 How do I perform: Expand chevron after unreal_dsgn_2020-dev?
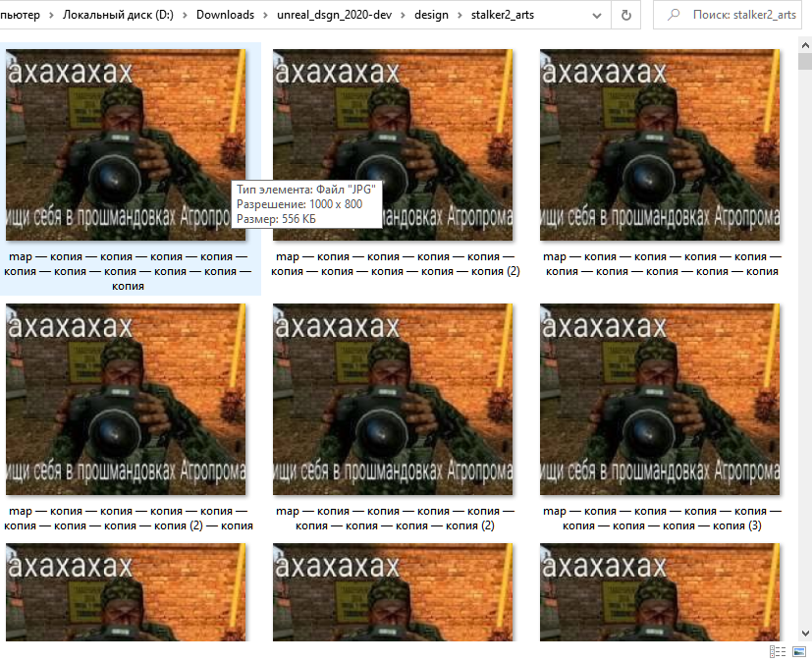403,16
